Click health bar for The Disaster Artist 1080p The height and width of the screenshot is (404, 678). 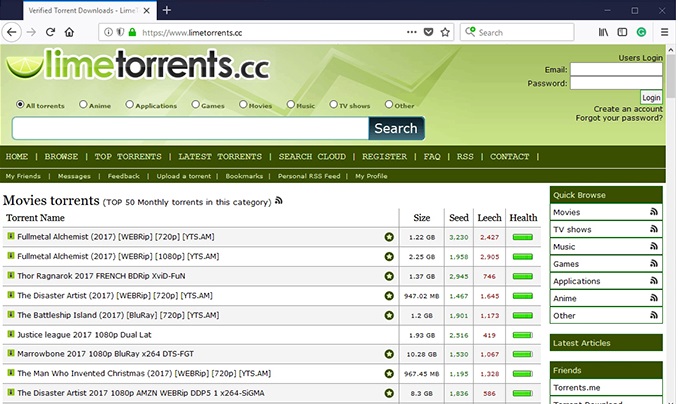click(x=522, y=393)
